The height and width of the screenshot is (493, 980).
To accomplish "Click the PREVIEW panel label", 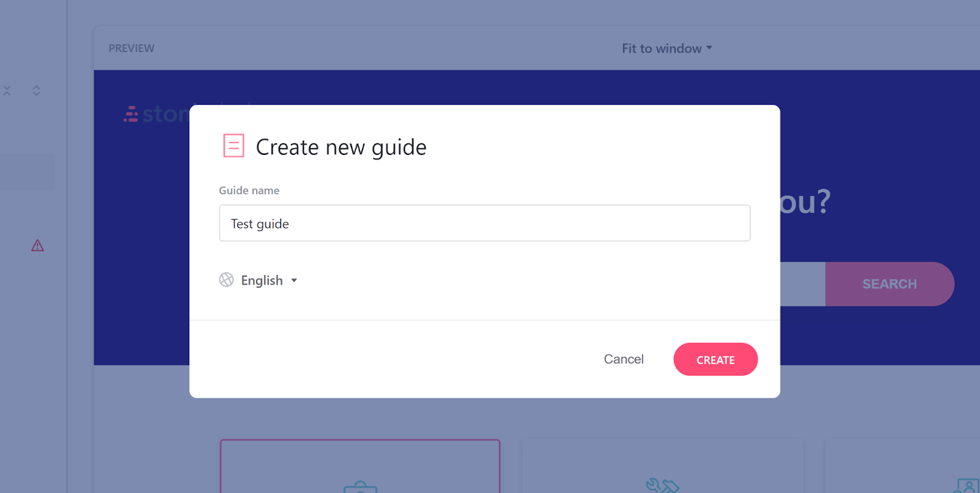I will click(x=132, y=48).
